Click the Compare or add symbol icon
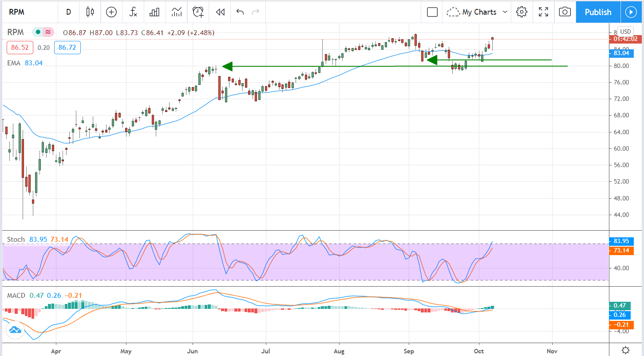Viewport: 644px width, 356px height. (x=111, y=12)
